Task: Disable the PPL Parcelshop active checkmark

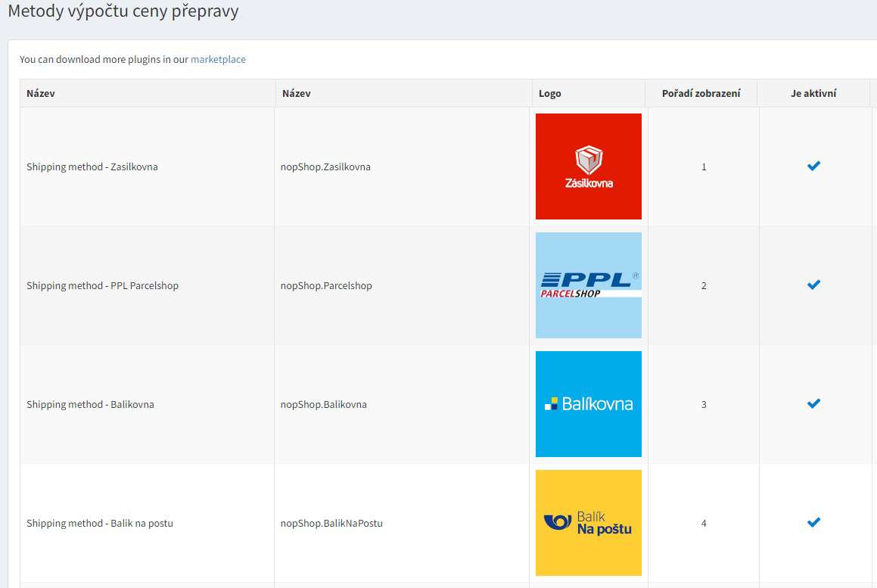Action: [x=813, y=285]
